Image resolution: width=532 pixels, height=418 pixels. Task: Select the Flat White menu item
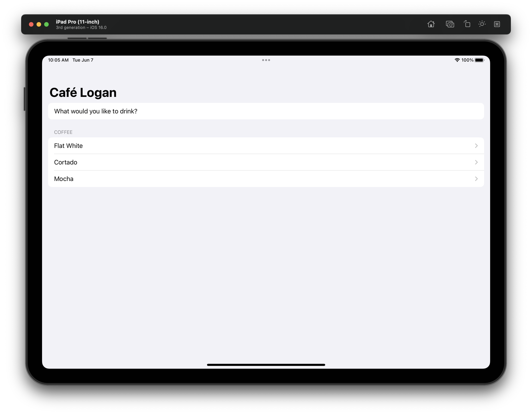pyautogui.click(x=68, y=146)
